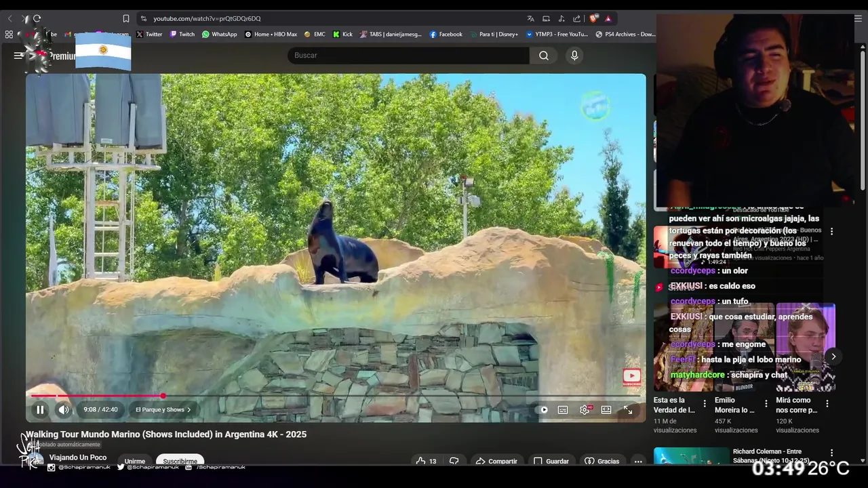The width and height of the screenshot is (868, 488).
Task: Focus the Buscar search field
Action: pos(408,55)
